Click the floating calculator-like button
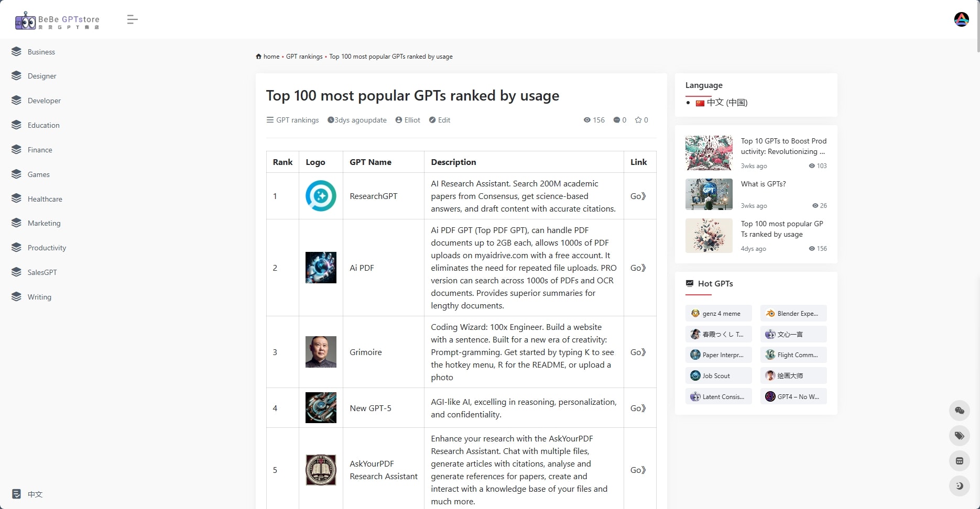 tap(960, 461)
